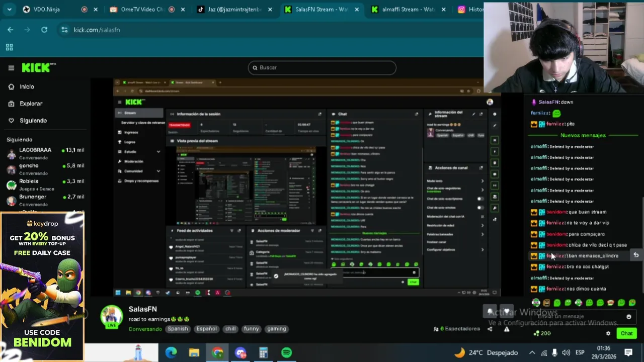Open Microsoft Edge from the taskbar

(x=171, y=353)
